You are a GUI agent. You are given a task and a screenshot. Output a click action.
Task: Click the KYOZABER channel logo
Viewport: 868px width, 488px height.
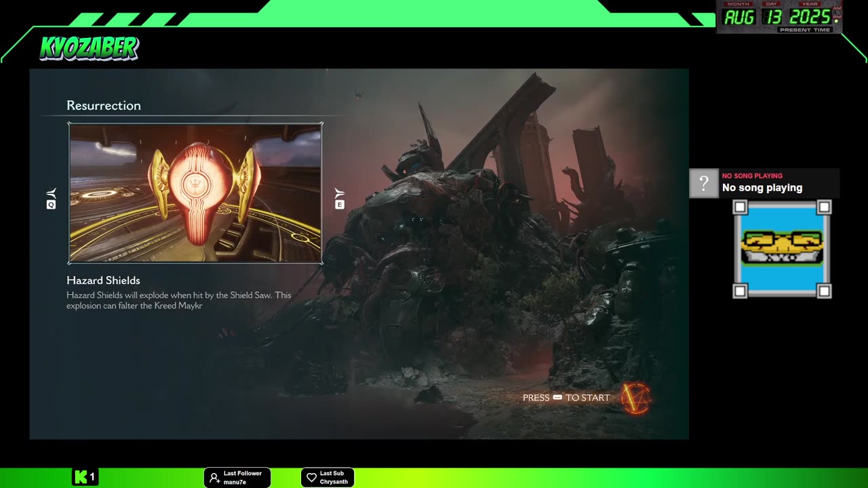[89, 48]
